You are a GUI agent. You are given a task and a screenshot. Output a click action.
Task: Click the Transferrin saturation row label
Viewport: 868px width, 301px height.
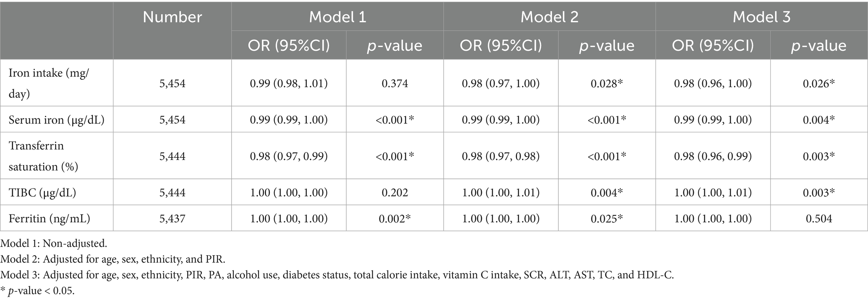coord(44,156)
